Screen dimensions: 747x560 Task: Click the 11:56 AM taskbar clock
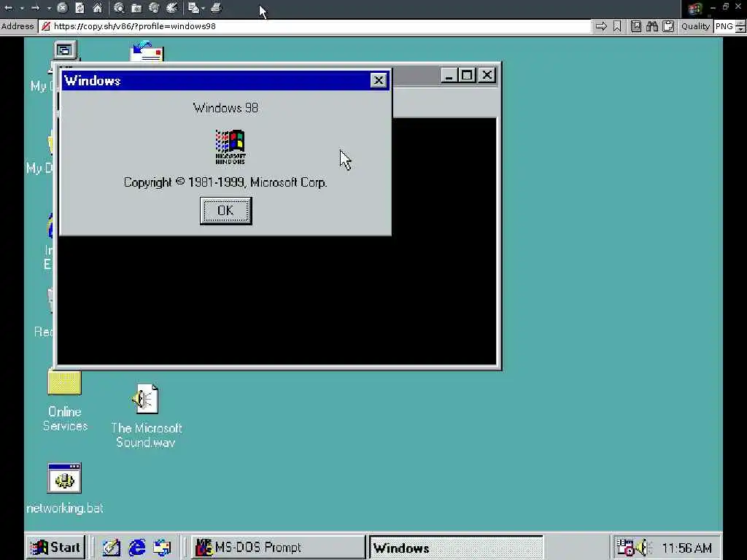pos(686,548)
